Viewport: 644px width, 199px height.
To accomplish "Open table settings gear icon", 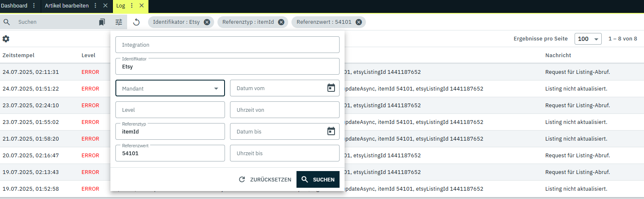I will pos(6,39).
